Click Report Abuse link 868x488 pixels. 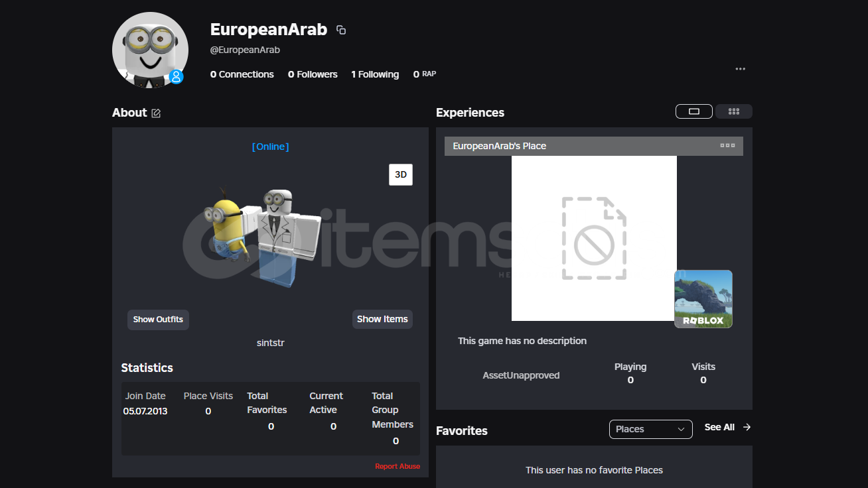(x=398, y=466)
